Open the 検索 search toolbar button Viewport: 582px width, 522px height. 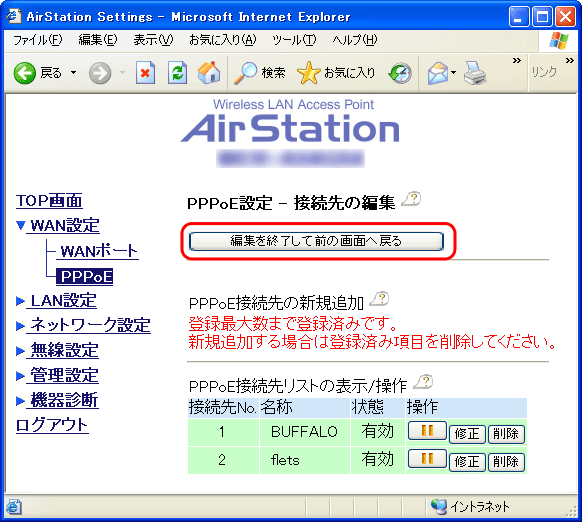click(259, 73)
